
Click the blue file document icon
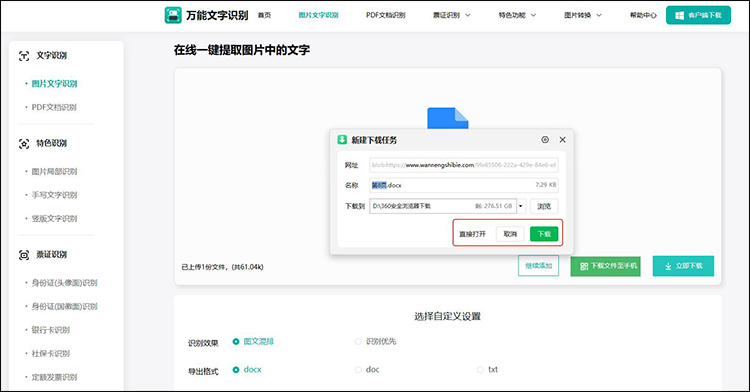(x=447, y=118)
